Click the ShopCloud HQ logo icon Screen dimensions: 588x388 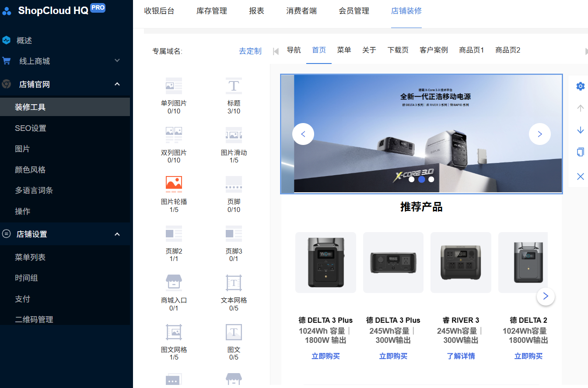(7, 11)
